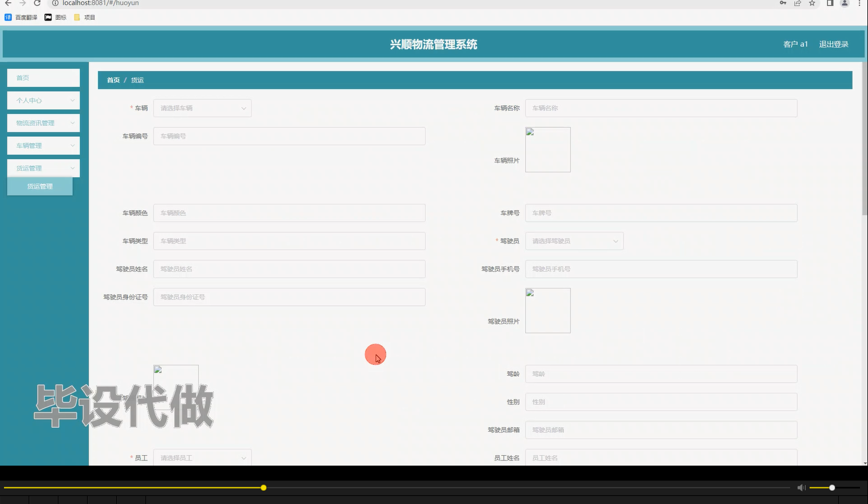Expand the 物流资讯管理 section

pos(43,123)
